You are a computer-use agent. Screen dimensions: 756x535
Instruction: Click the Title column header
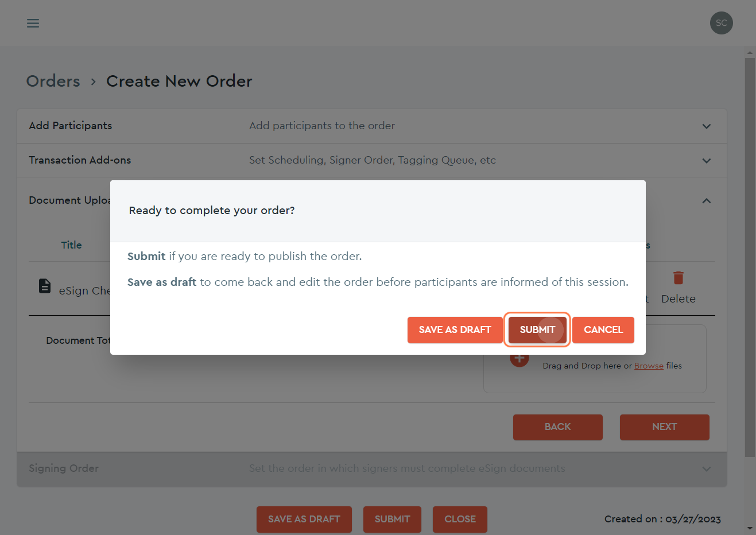coord(71,245)
